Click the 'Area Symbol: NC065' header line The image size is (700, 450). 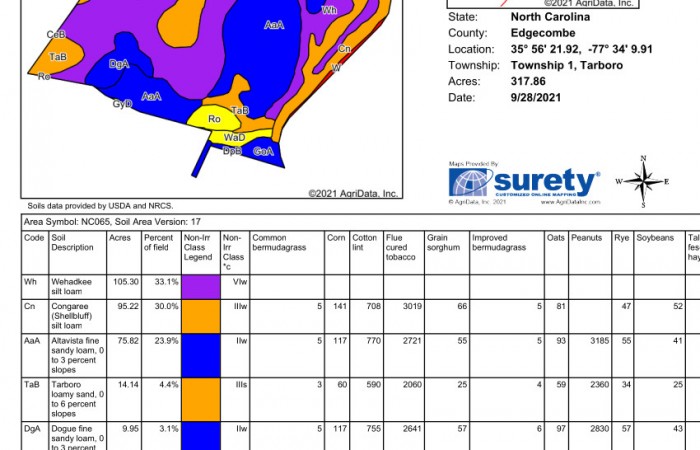click(x=112, y=222)
